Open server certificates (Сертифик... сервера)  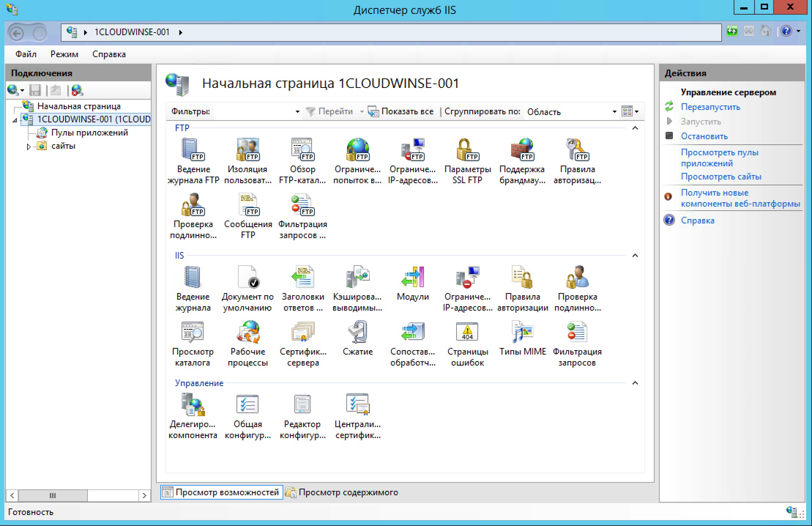[x=303, y=344]
